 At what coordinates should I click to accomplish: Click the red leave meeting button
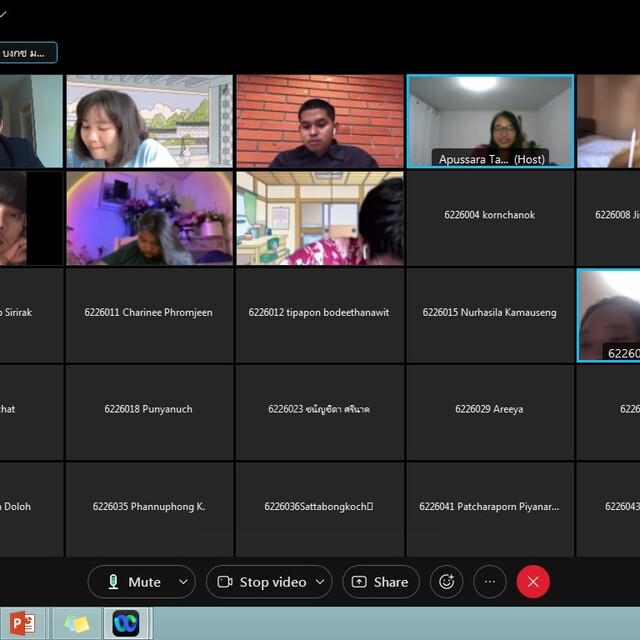[533, 582]
